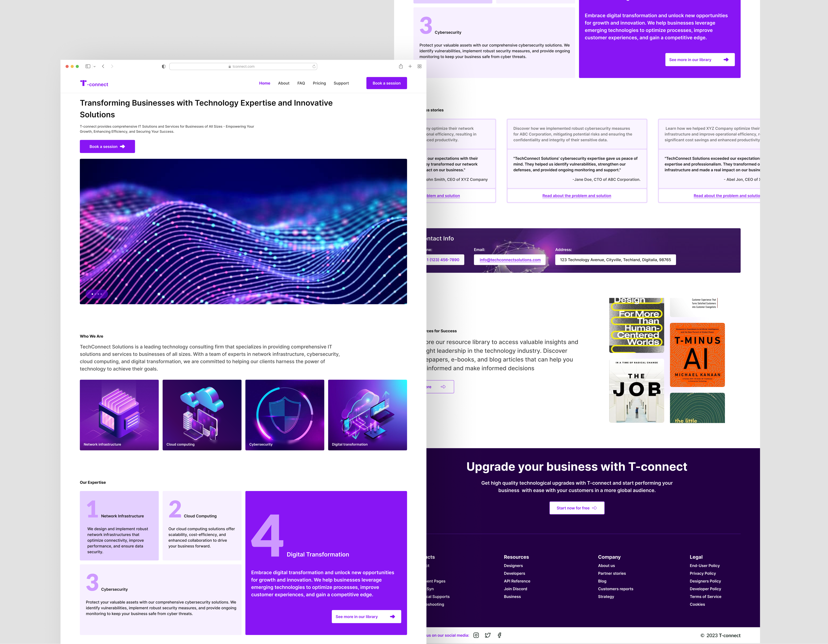This screenshot has height=644, width=828.
Task: Select the About tab in the navbar
Action: (284, 83)
